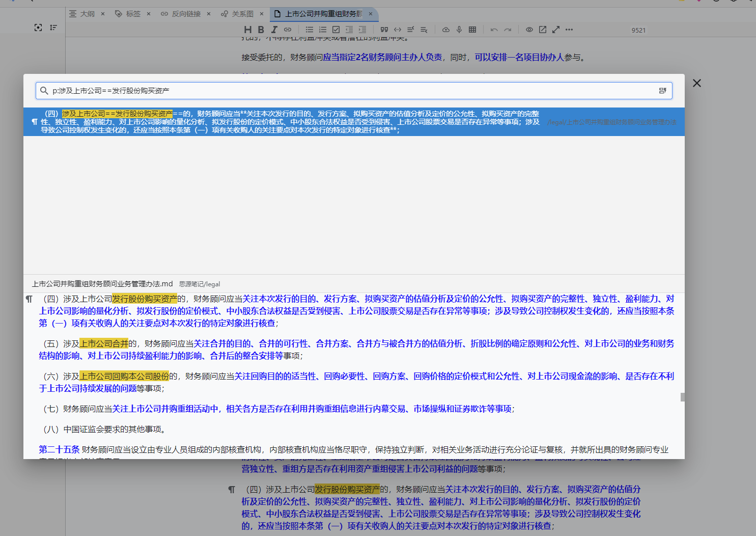The image size is (756, 536).
Task: Click the upload cloud icon
Action: (x=446, y=30)
